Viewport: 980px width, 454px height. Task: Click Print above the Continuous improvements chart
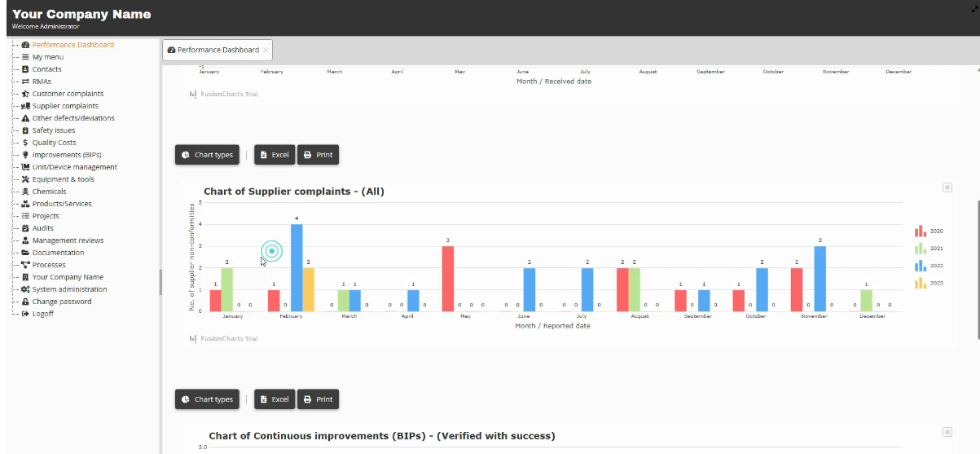(318, 399)
